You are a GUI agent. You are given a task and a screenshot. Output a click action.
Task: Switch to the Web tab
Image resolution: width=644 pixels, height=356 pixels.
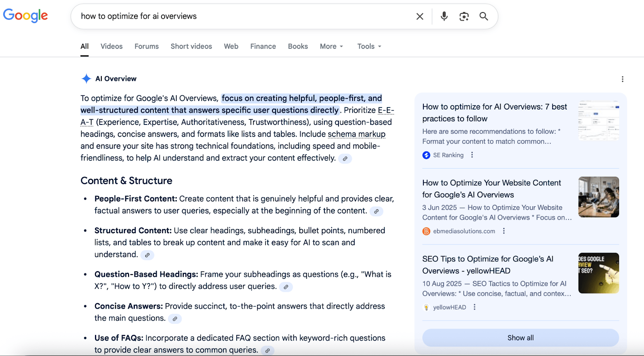click(x=231, y=46)
